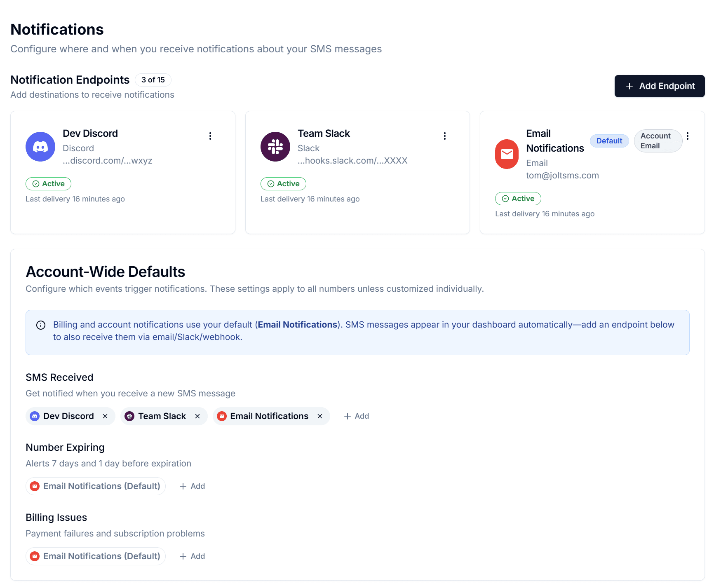Open the Dev Discord card options menu
Screen dimensions: 714x588
coord(210,136)
